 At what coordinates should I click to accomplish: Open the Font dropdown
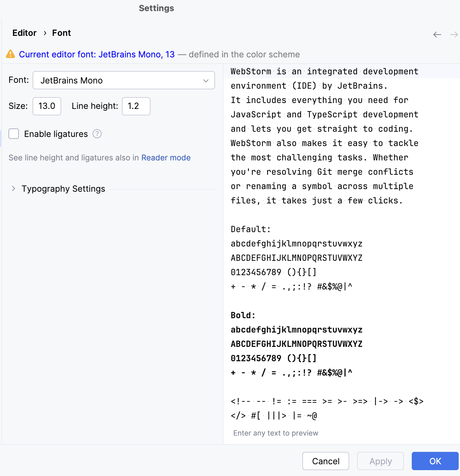click(124, 80)
